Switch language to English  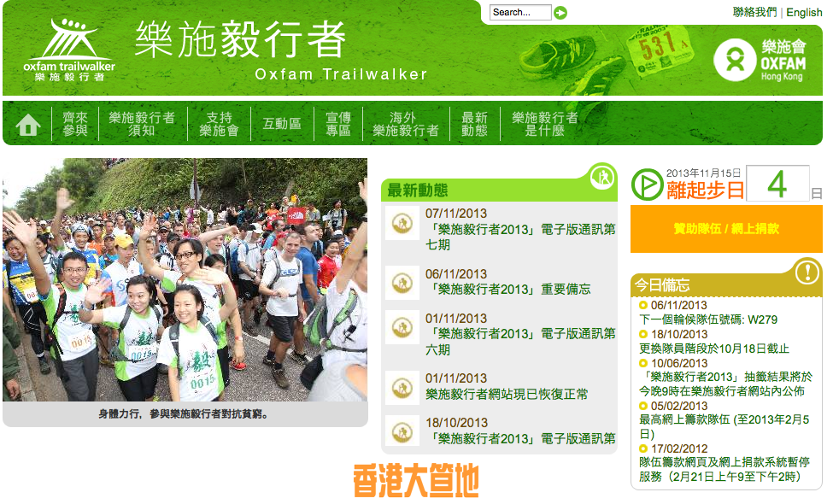[x=804, y=12]
